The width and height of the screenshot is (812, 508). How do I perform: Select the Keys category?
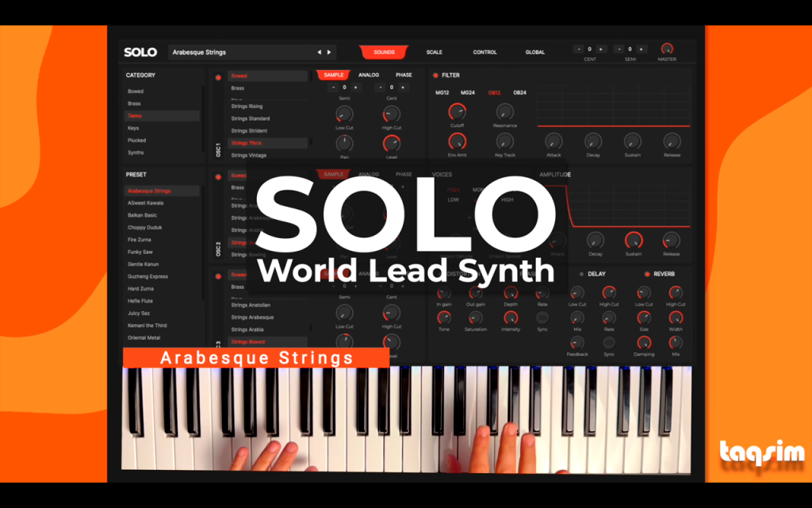[133, 128]
